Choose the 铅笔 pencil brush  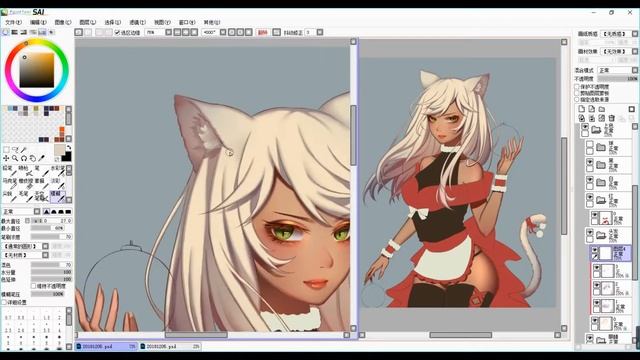[9, 171]
